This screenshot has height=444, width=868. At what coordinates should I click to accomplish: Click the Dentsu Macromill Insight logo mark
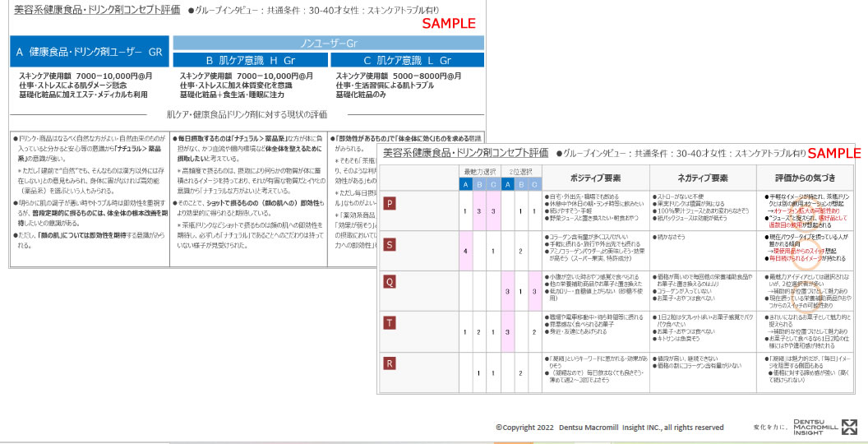point(848,427)
